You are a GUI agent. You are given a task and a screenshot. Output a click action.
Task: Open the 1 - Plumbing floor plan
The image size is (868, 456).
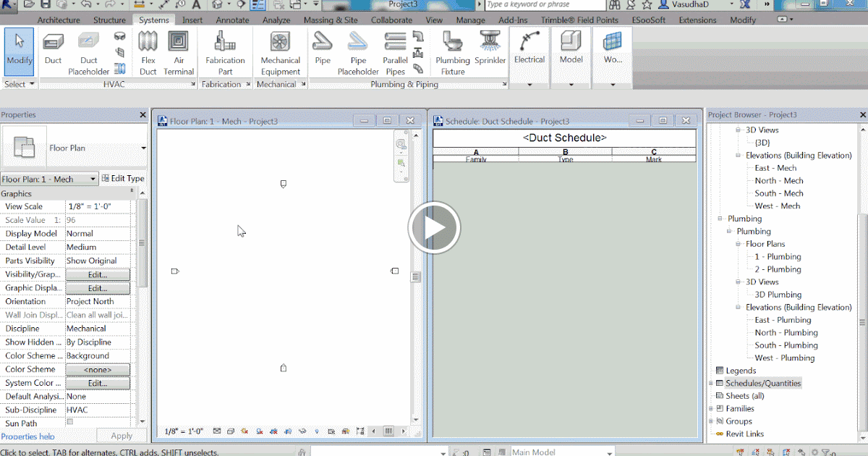pyautogui.click(x=778, y=256)
